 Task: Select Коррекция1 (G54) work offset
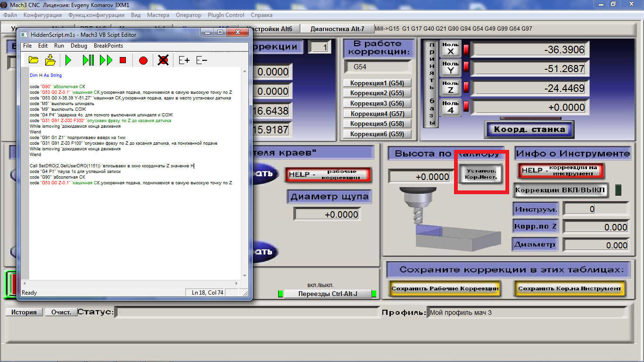[x=377, y=83]
